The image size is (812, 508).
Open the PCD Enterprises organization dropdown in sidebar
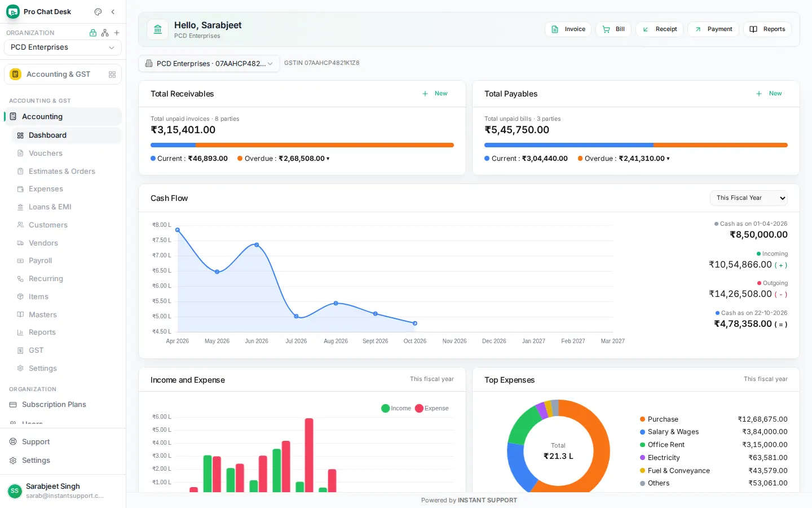point(63,47)
